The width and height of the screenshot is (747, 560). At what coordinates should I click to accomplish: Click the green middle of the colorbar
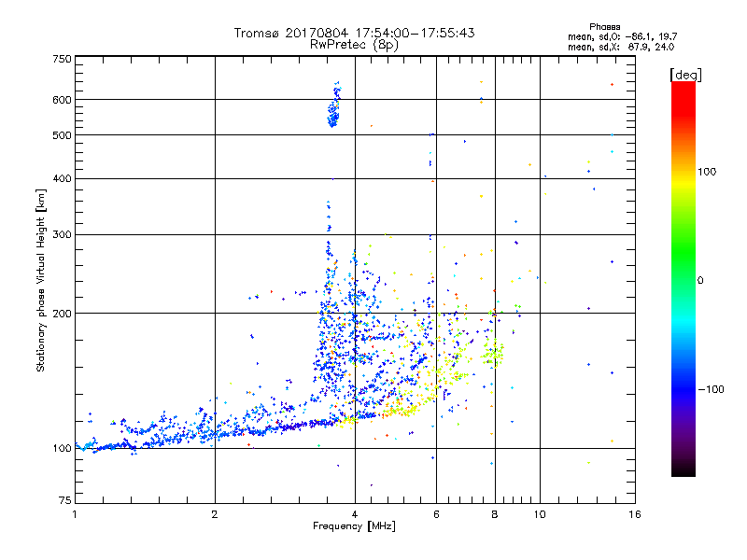[684, 252]
